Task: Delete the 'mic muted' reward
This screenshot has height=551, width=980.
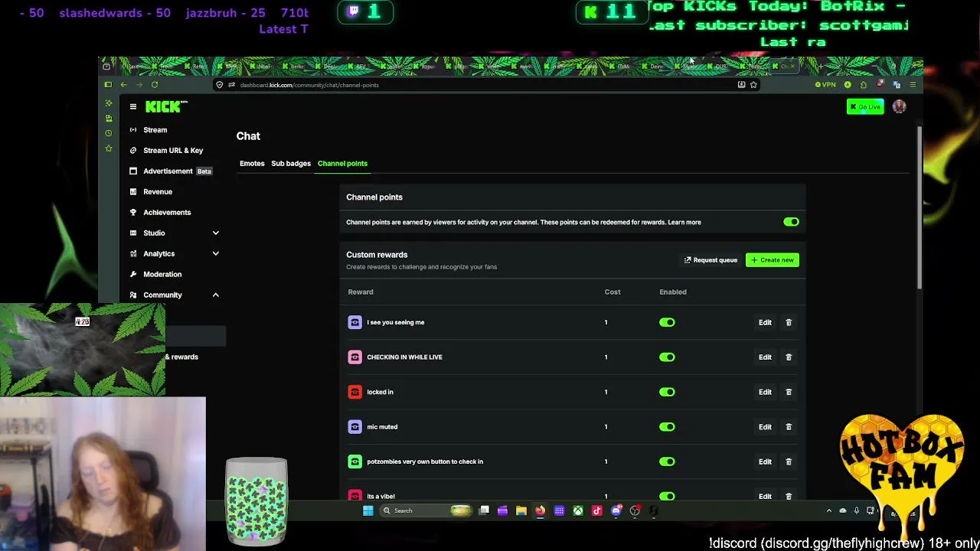Action: 789,427
